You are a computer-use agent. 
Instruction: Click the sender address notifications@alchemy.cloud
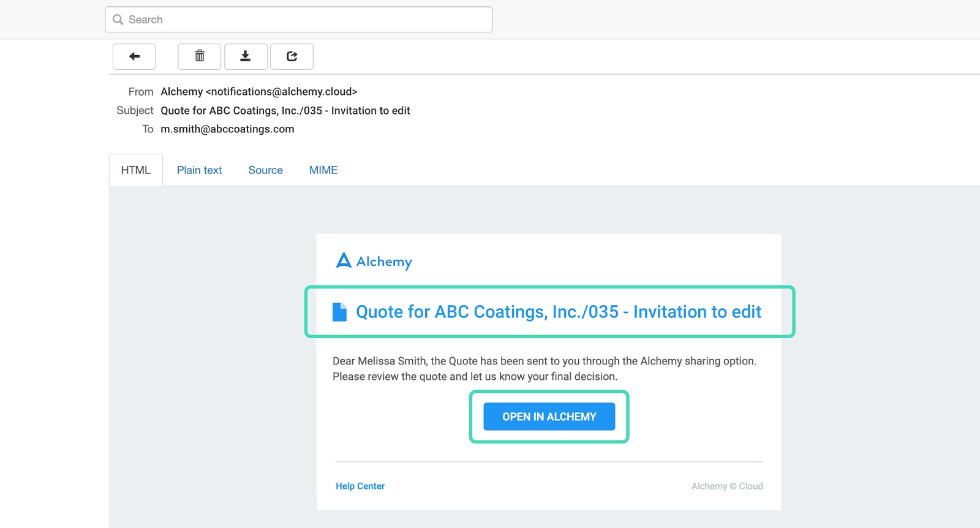(x=282, y=92)
